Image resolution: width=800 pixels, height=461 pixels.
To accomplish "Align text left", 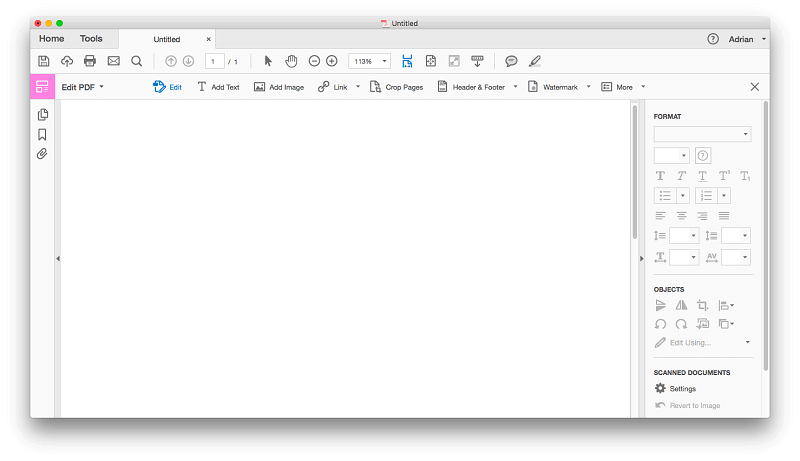I will coord(660,215).
